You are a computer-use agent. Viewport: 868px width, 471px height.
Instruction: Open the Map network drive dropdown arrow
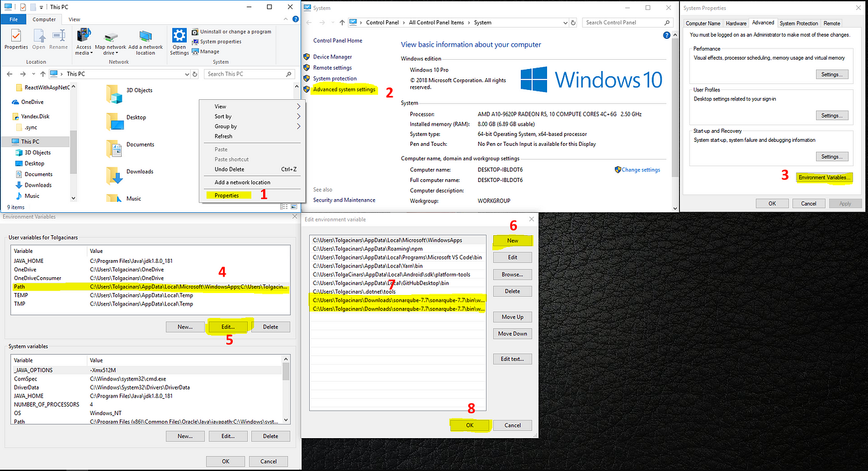[x=116, y=53]
